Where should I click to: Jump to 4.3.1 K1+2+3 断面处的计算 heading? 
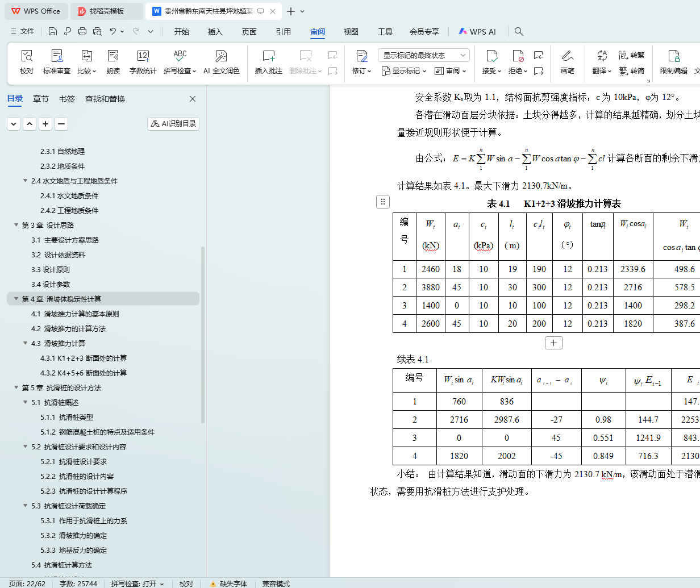click(x=84, y=358)
